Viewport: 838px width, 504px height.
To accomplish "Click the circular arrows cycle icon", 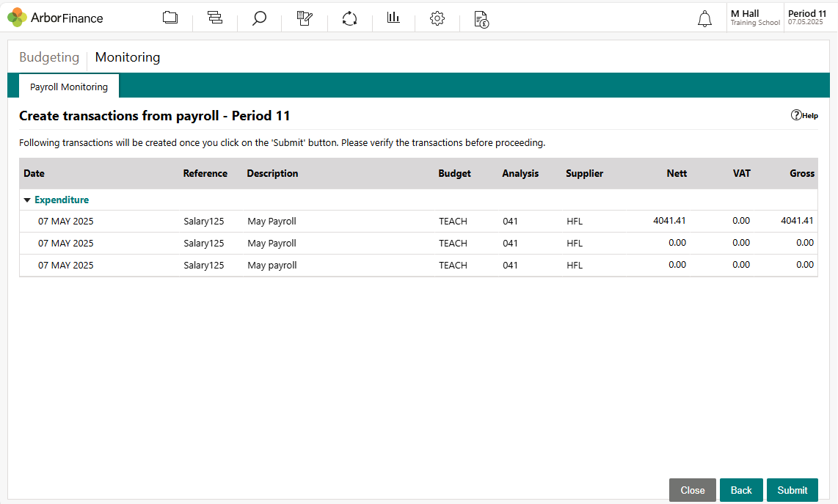I will pos(349,18).
